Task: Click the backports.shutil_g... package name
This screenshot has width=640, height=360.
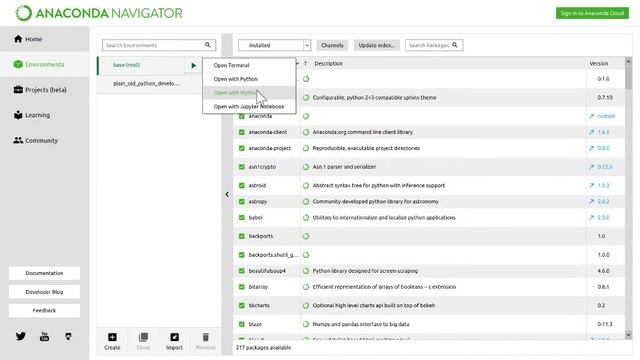Action: coord(273,255)
